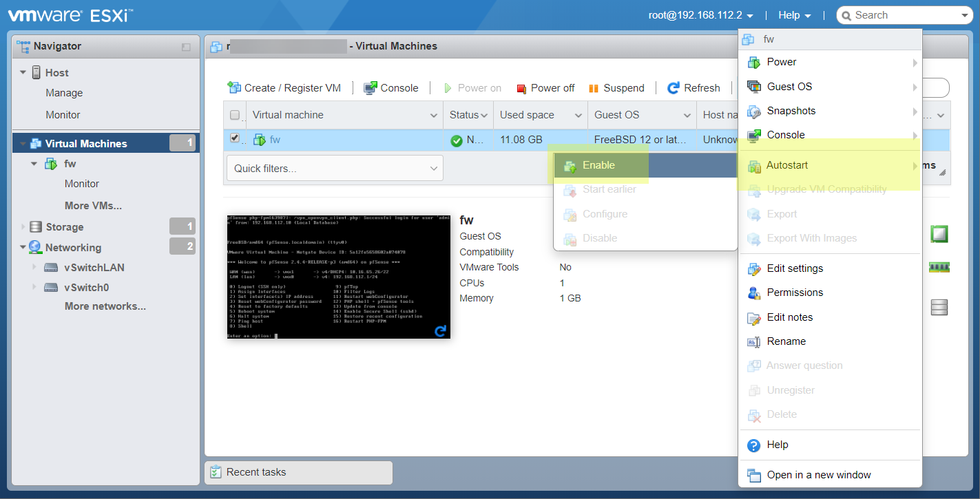This screenshot has height=499, width=980.
Task: Click the vSwitch0 switch icon
Action: click(x=51, y=288)
